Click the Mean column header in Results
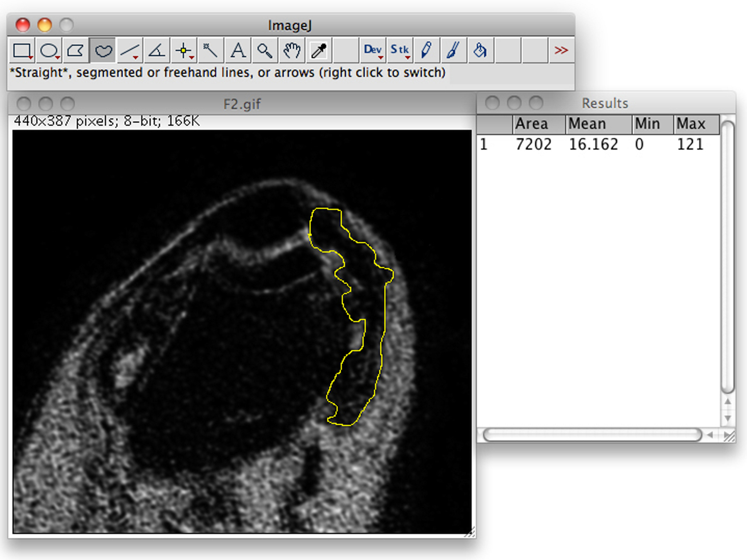 (x=599, y=124)
